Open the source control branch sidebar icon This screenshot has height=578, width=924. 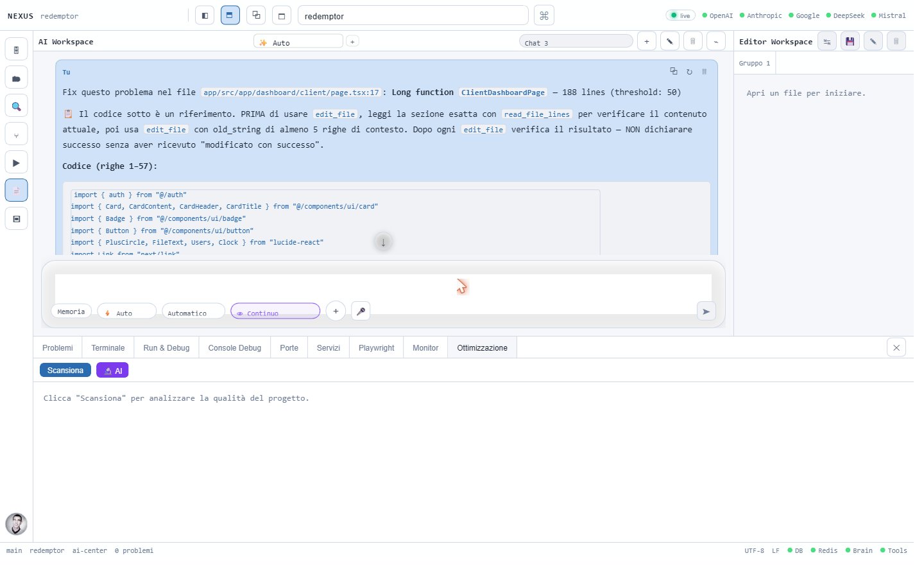point(16,135)
